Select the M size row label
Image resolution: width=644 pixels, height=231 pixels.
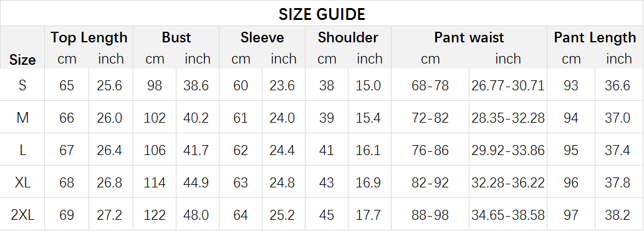[22, 118]
